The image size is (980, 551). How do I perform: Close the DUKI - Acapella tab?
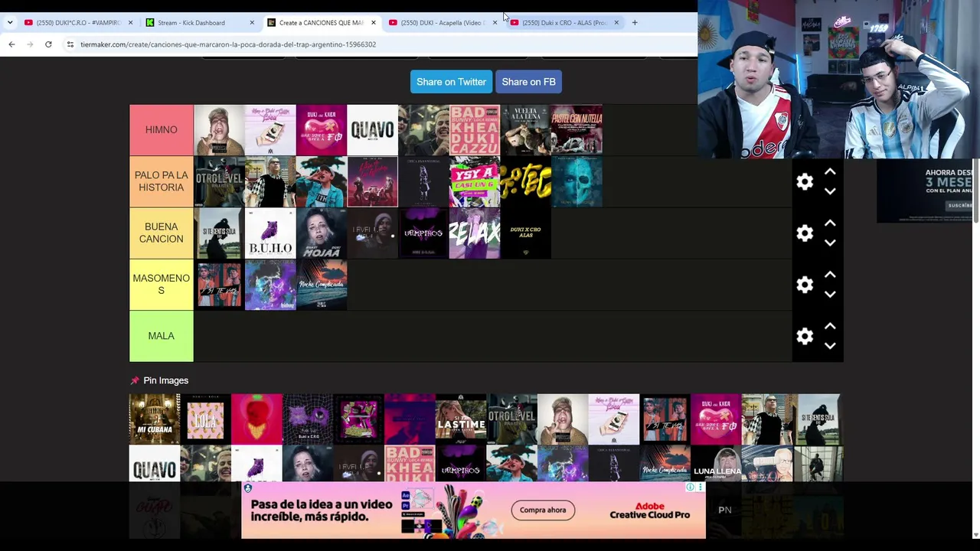[495, 22]
